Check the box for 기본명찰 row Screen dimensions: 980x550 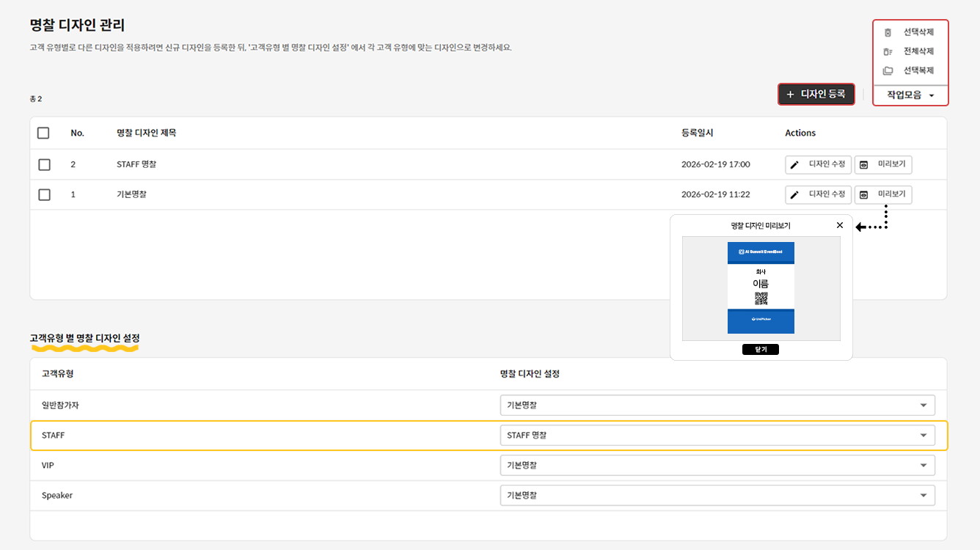(44, 194)
